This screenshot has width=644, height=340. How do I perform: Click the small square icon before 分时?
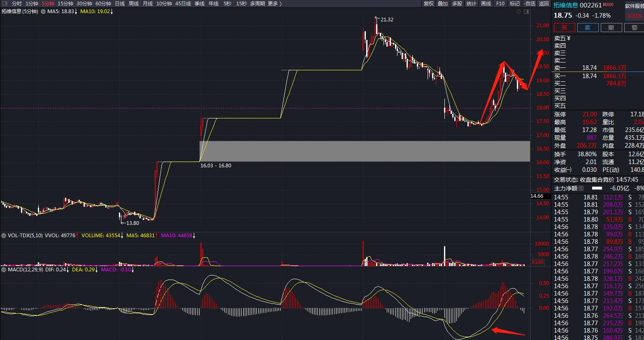(x=5, y=3)
